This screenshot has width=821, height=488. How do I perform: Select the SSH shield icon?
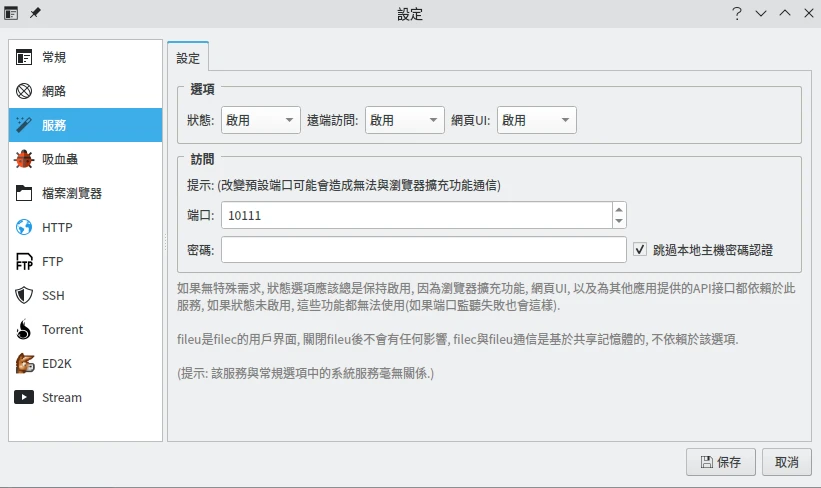point(24,295)
